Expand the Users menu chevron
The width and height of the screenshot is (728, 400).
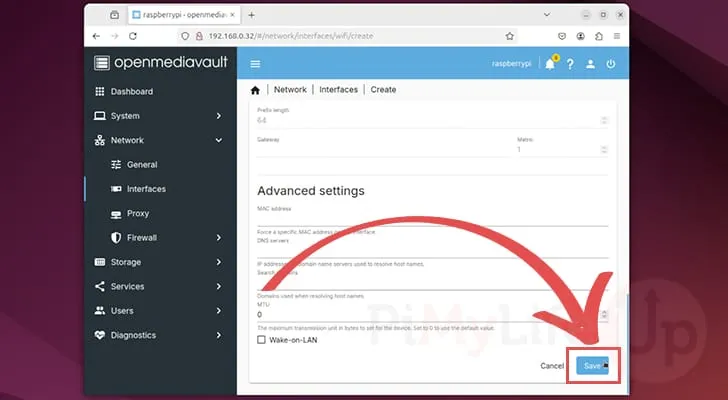click(x=219, y=310)
